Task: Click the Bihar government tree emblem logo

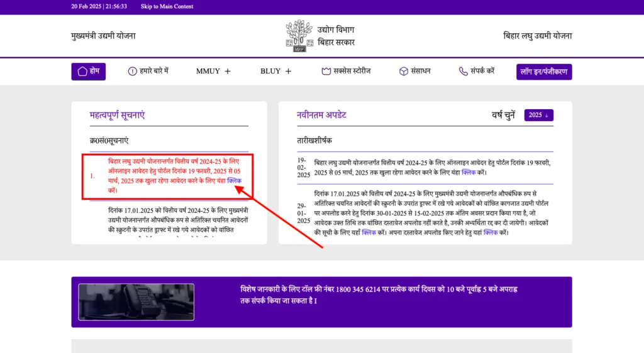Action: (299, 36)
